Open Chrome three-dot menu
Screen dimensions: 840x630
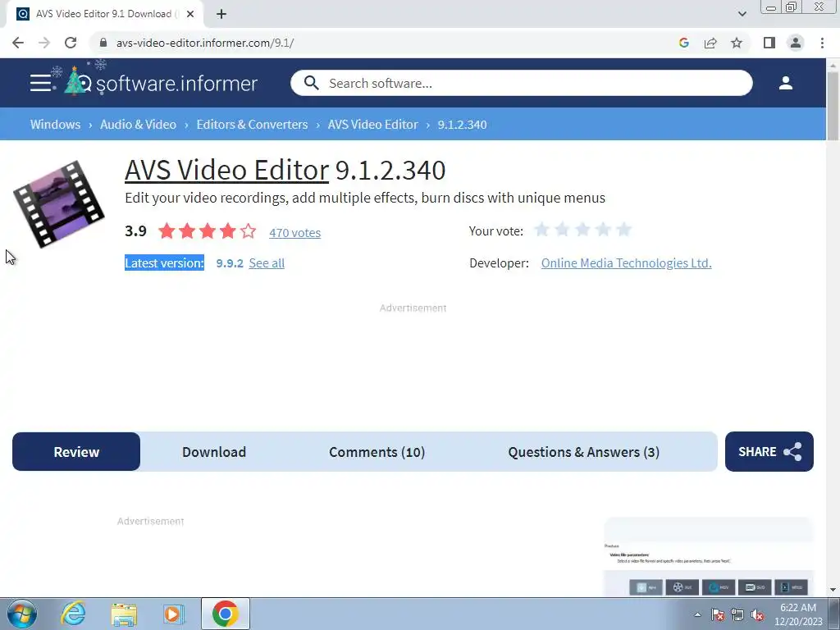coord(822,43)
